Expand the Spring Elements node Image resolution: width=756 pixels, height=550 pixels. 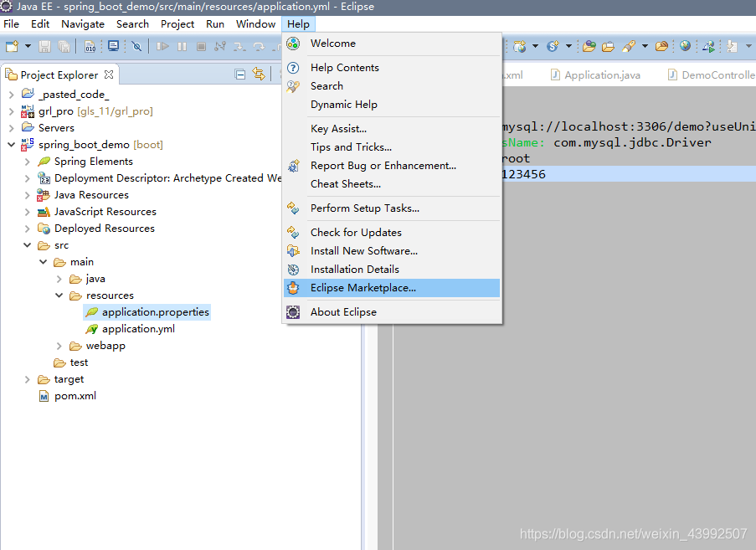pos(28,162)
